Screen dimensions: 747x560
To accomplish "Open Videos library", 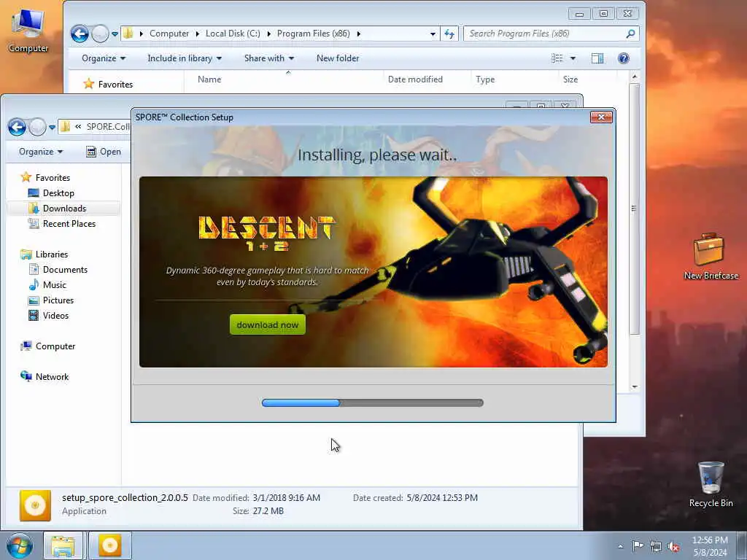I will [55, 315].
